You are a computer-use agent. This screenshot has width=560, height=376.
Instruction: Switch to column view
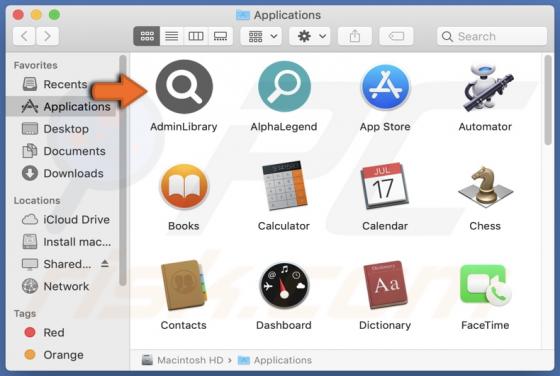[196, 36]
